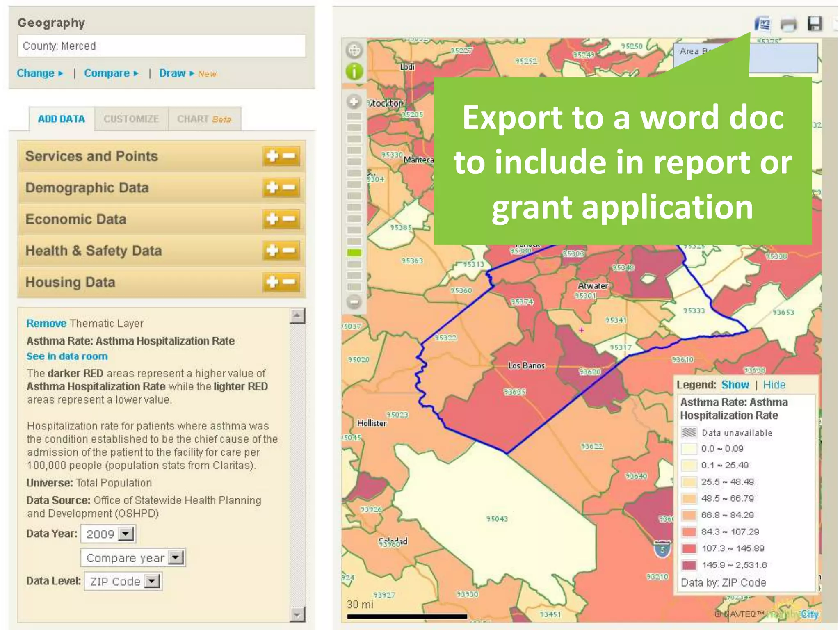Switch to the CUSTOMIZE tab
Viewport: 840px width, 630px height.
click(131, 119)
